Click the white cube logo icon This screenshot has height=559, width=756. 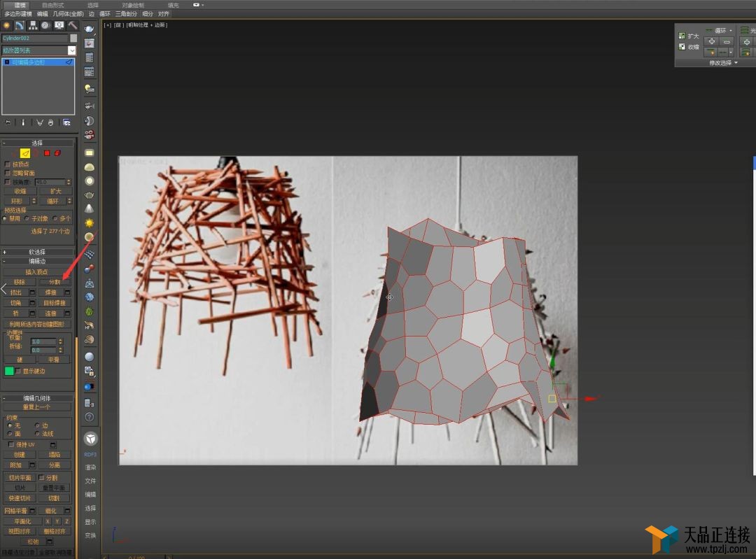pos(90,439)
